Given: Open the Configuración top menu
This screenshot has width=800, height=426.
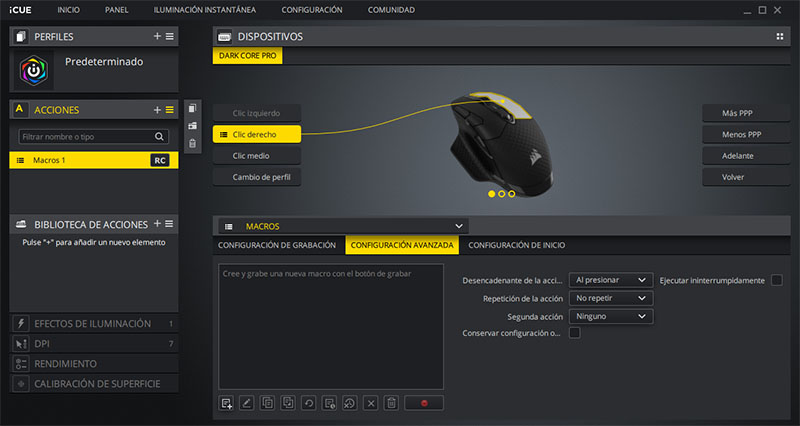Looking at the screenshot, I should (x=312, y=10).
